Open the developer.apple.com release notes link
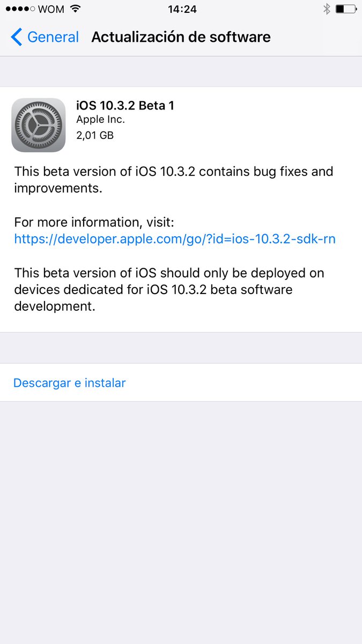The height and width of the screenshot is (644, 362). point(175,239)
